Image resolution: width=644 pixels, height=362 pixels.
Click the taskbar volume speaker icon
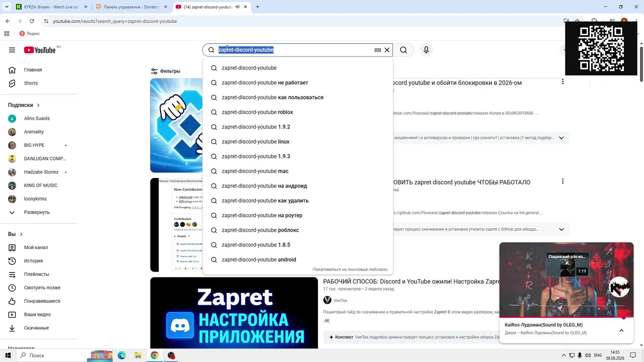588,355
